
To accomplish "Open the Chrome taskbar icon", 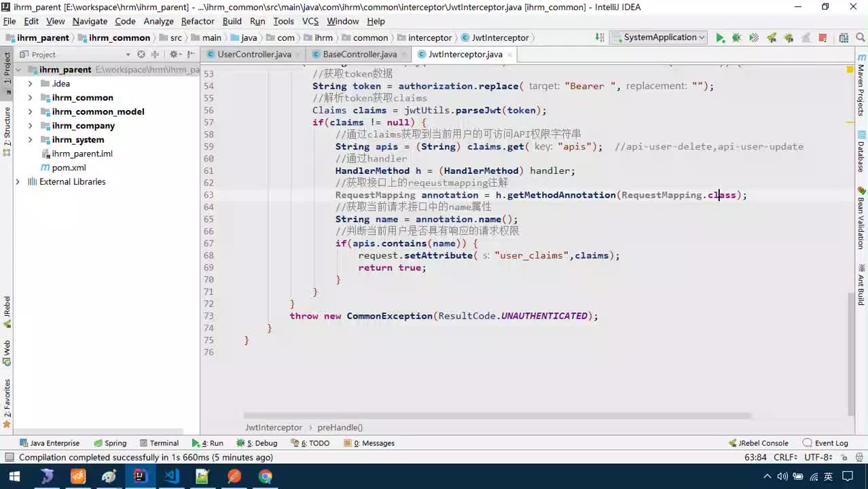I will [x=266, y=477].
